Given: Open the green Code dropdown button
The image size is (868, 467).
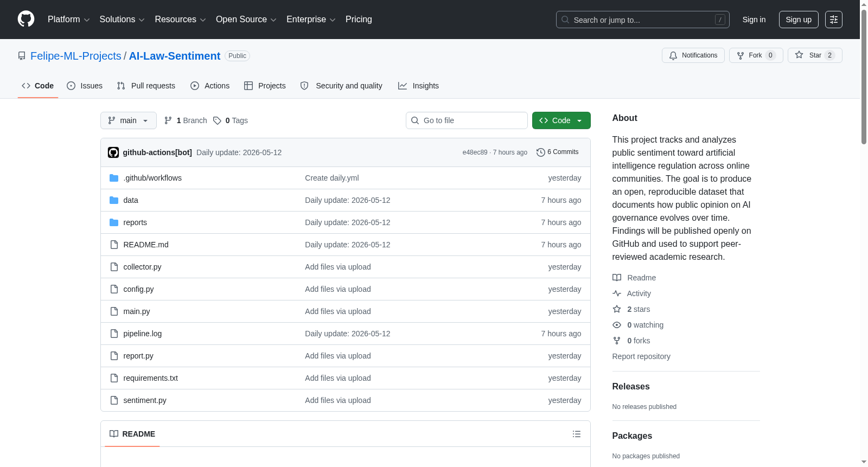Looking at the screenshot, I should click(561, 120).
